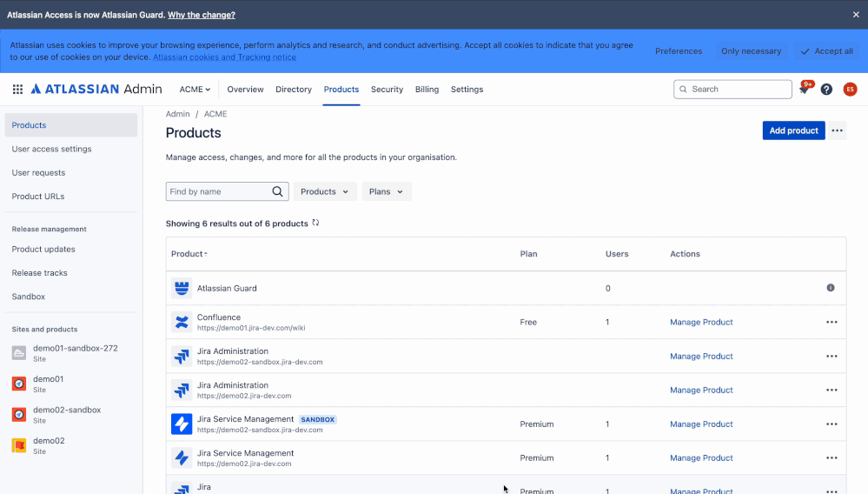Click the refresh icon next to results count
Viewport: 868px width, 494px height.
point(315,223)
